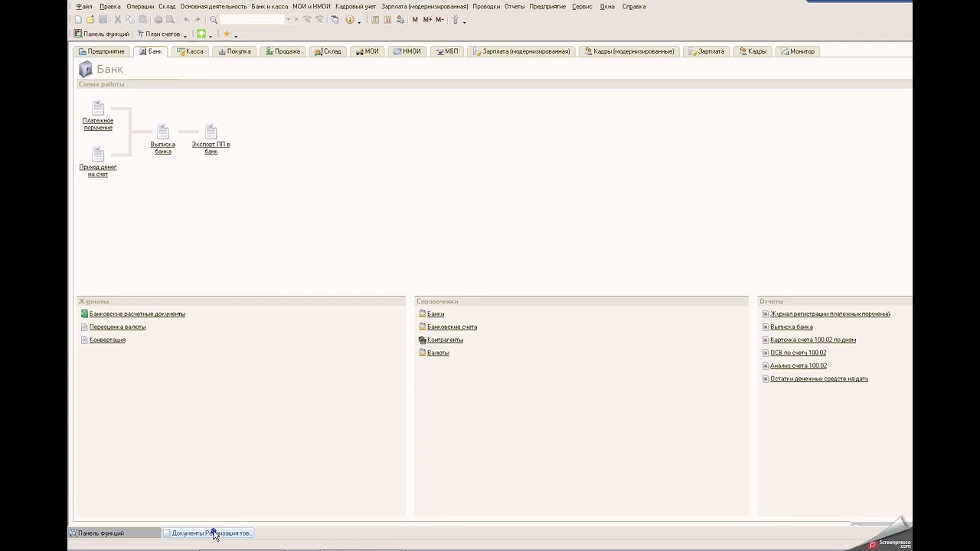Expand the star favorites dropdown arrow
This screenshot has width=980, height=551.
click(x=236, y=36)
